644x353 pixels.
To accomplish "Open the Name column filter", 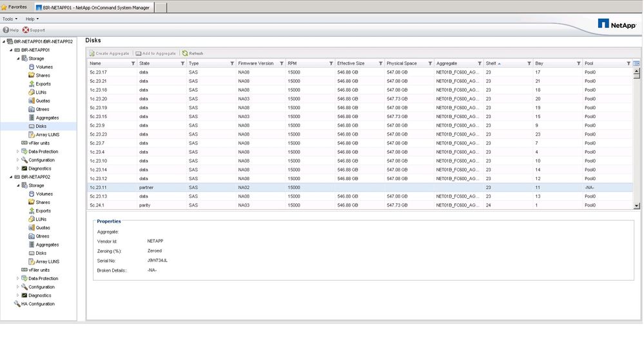I will (133, 63).
